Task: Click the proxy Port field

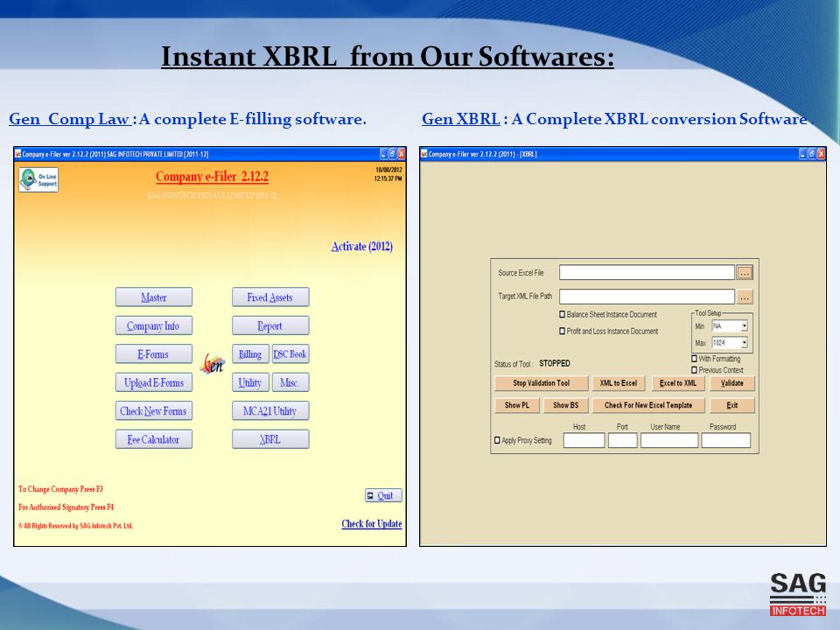Action: click(x=622, y=440)
